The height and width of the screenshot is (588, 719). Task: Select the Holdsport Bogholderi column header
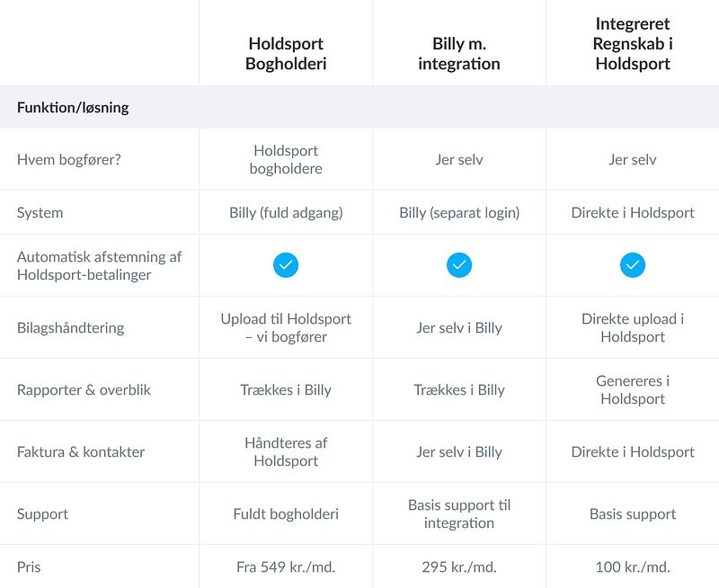286,54
